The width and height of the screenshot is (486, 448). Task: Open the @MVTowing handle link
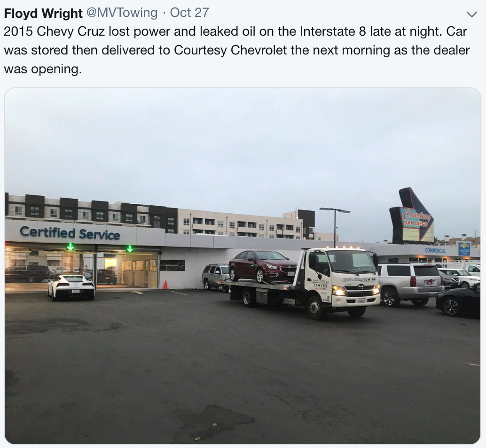point(121,13)
